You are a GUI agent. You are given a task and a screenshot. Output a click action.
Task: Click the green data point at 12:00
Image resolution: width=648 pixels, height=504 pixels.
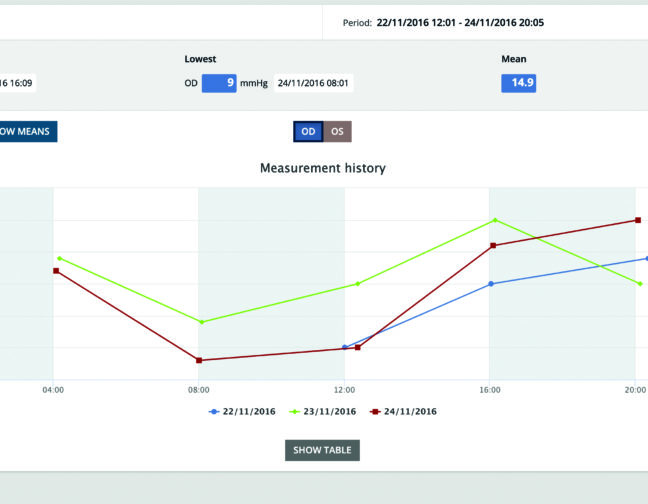coord(357,284)
